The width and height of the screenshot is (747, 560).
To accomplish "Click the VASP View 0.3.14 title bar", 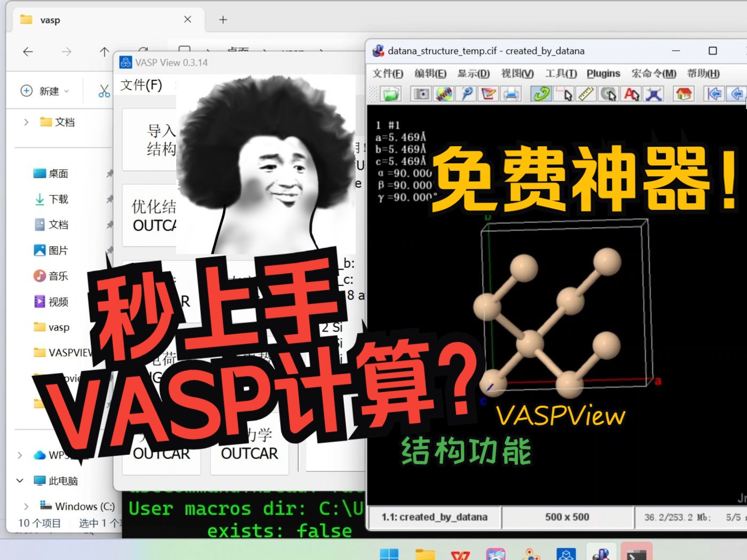I will coord(239,62).
